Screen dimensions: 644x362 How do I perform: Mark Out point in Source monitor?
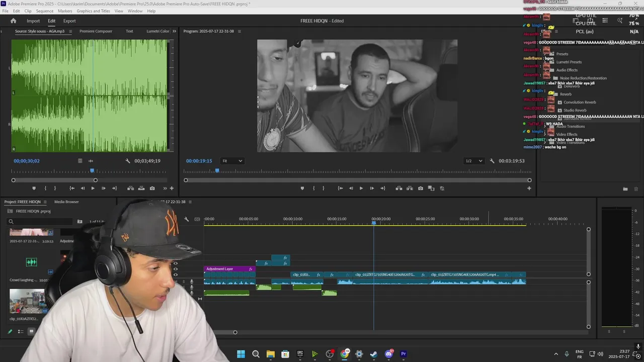click(x=55, y=188)
